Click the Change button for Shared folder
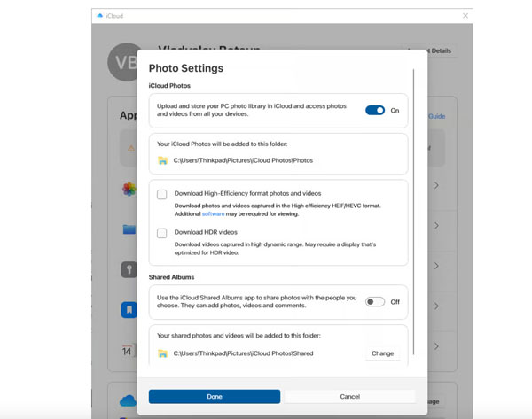The width and height of the screenshot is (532, 419). tap(382, 353)
